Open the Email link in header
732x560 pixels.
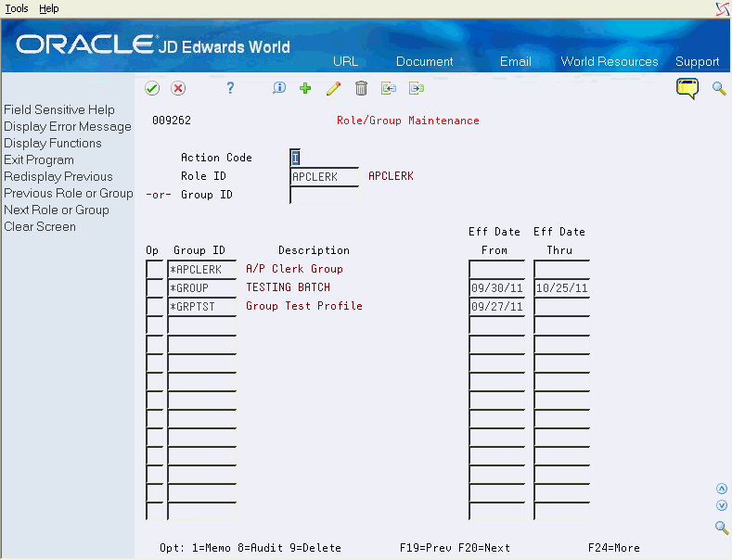516,61
